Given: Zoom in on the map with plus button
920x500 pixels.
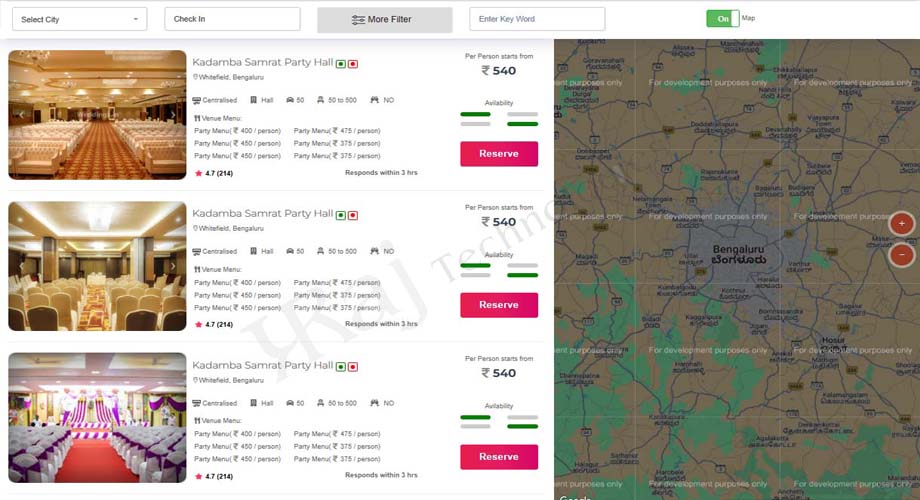Looking at the screenshot, I should (x=901, y=224).
